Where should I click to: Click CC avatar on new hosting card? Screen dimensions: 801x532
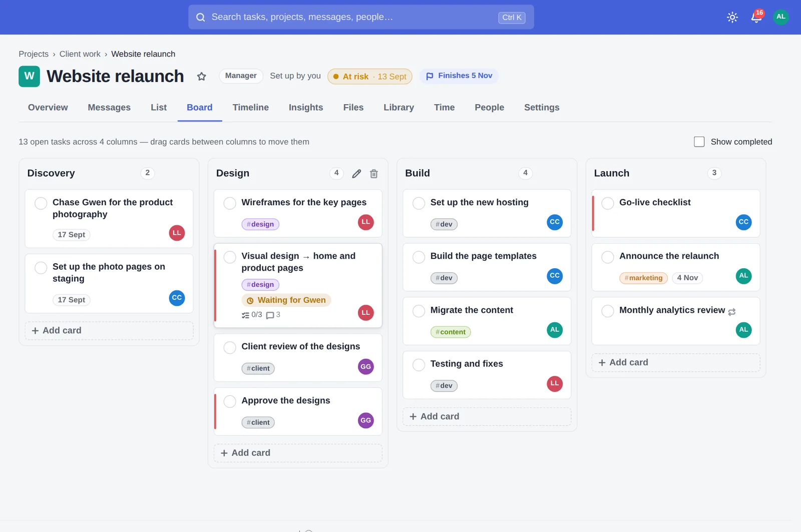(x=555, y=222)
